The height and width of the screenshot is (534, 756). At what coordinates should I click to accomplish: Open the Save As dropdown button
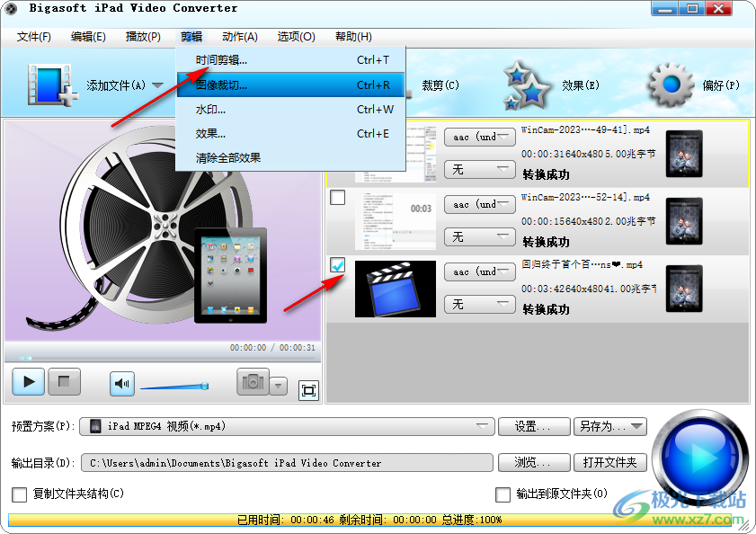click(x=609, y=426)
